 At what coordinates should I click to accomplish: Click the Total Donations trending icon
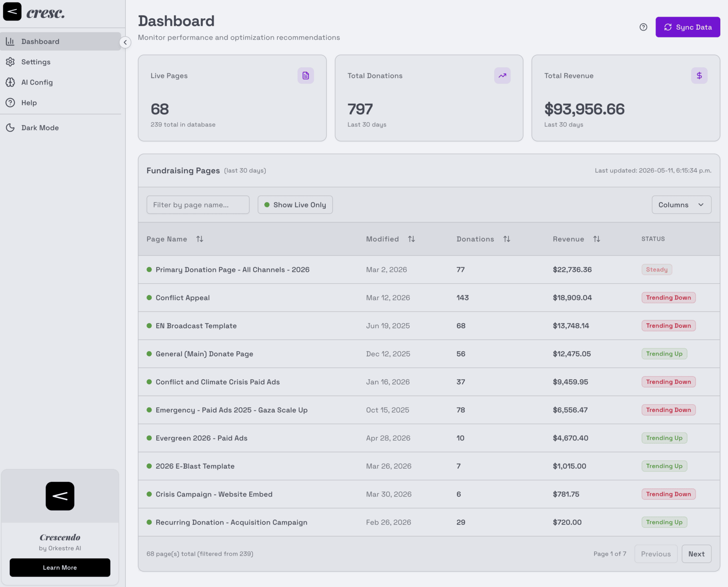pyautogui.click(x=502, y=75)
